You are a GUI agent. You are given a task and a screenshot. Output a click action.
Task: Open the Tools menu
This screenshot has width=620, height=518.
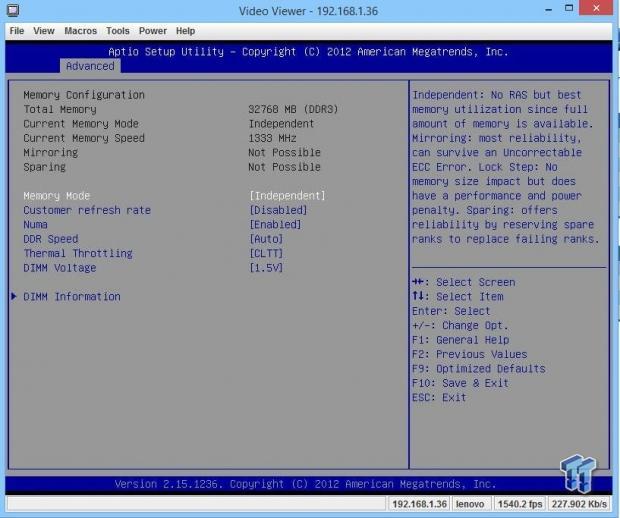(x=117, y=31)
